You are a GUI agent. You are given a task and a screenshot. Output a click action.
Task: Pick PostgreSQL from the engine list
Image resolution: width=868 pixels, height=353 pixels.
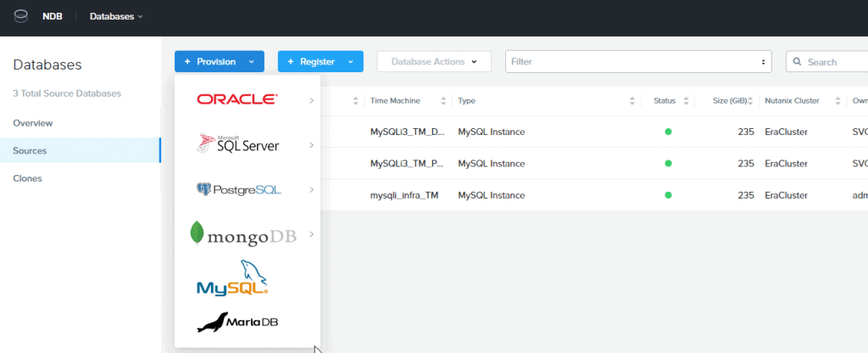tap(238, 189)
